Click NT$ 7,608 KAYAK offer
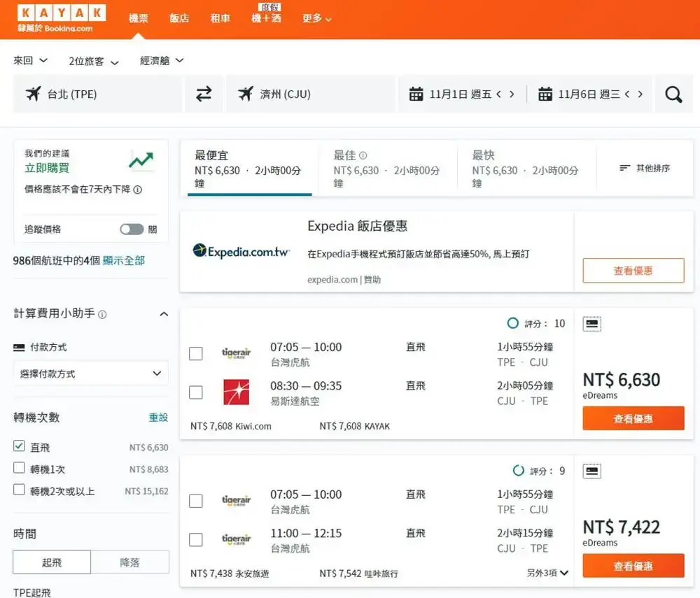The image size is (700, 598). point(355,427)
